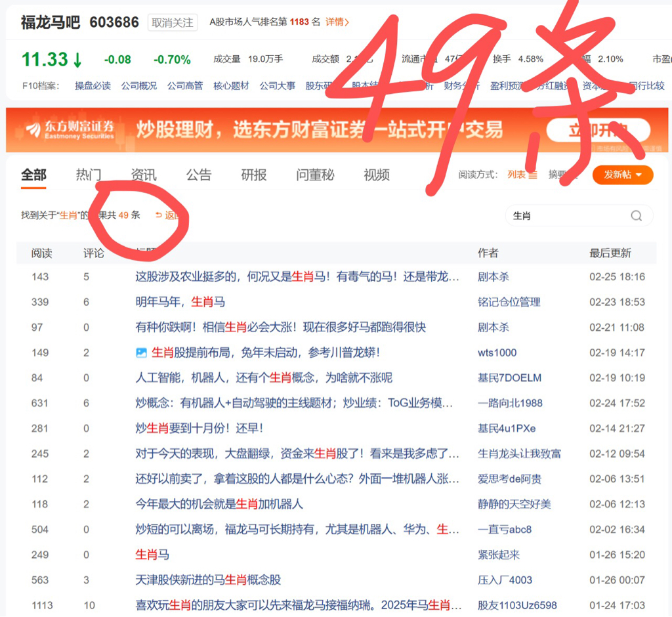
Task: Open author wts1000 profile
Action: (x=497, y=353)
